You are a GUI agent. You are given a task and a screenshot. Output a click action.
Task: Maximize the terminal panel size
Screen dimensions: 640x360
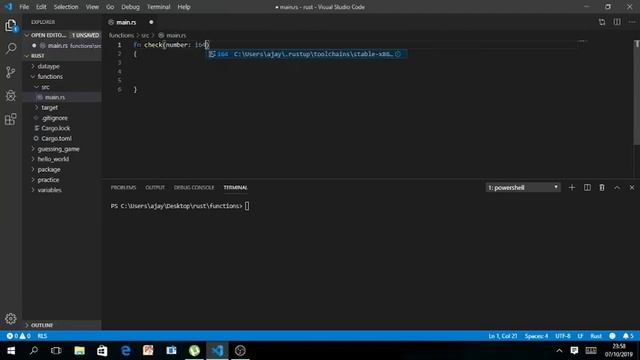click(617, 187)
